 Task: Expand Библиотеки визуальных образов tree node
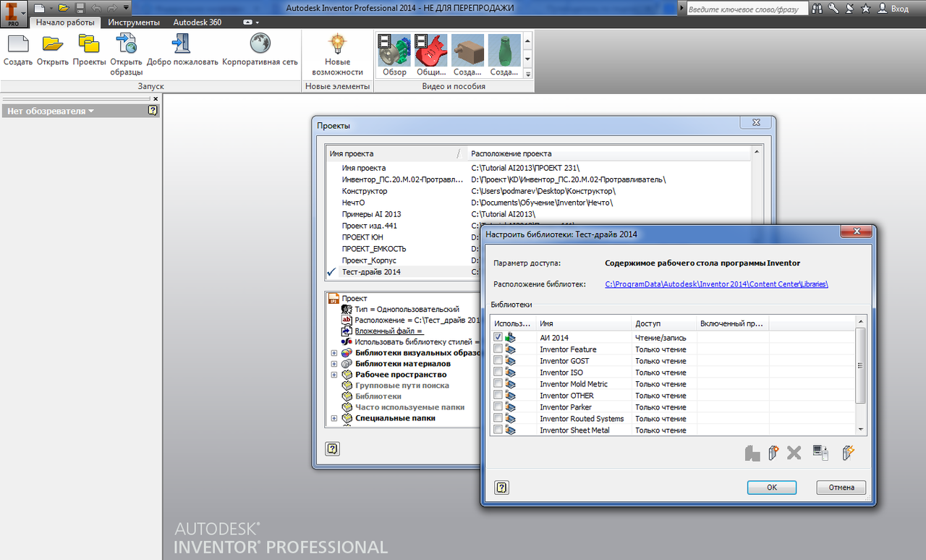(x=334, y=353)
